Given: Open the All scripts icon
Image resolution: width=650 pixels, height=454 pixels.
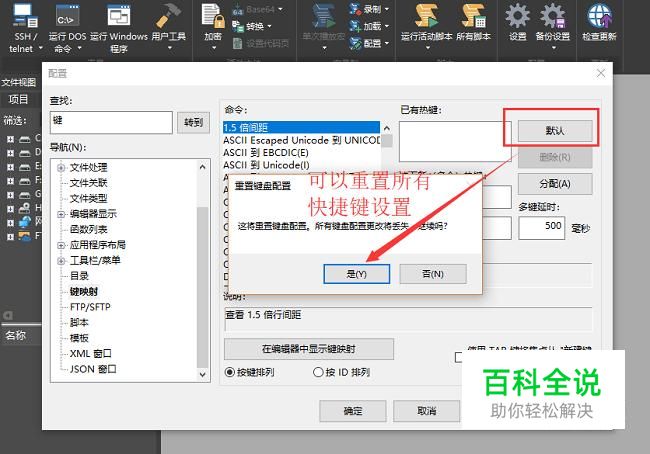Looking at the screenshot, I should [473, 16].
